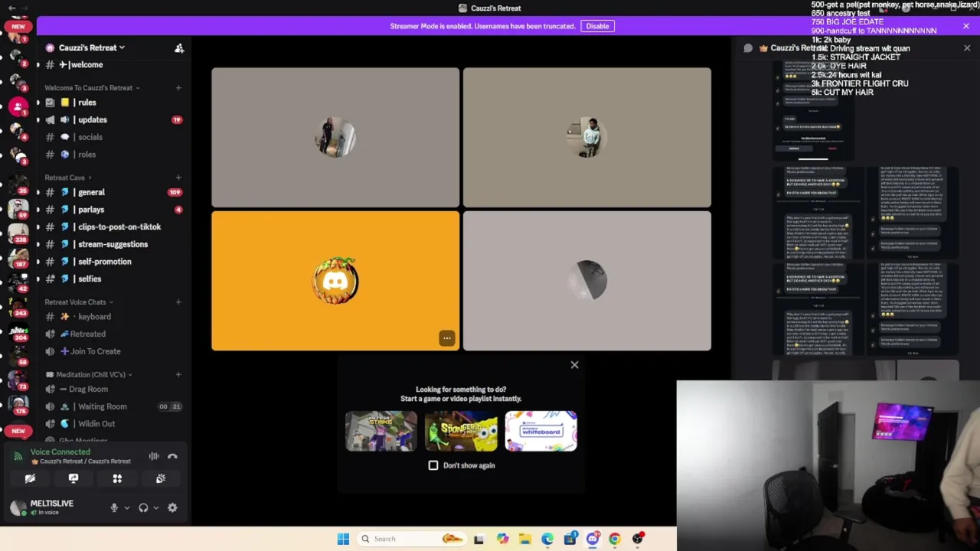Open the soundboard icon
980x551 pixels.
(161, 478)
